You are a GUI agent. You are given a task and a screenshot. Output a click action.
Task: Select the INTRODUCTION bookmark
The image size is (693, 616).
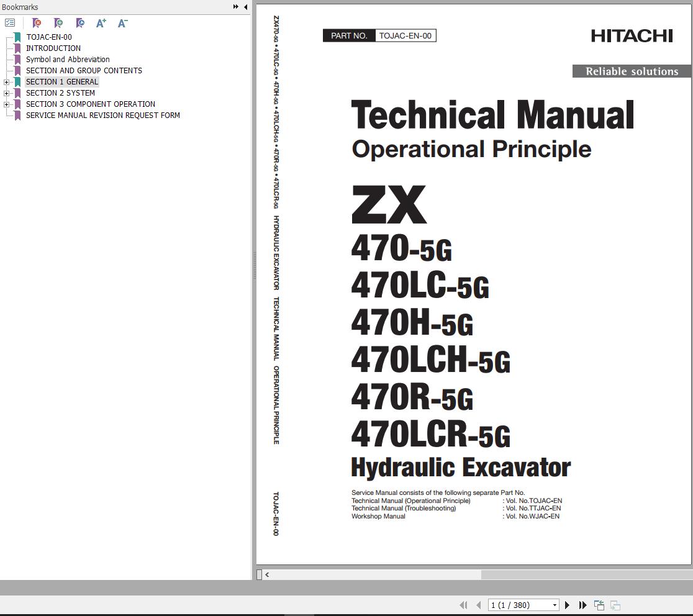tap(53, 48)
